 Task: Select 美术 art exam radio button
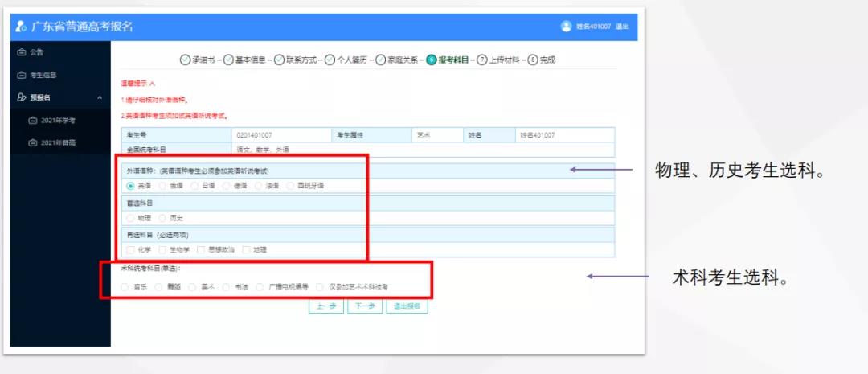191,287
